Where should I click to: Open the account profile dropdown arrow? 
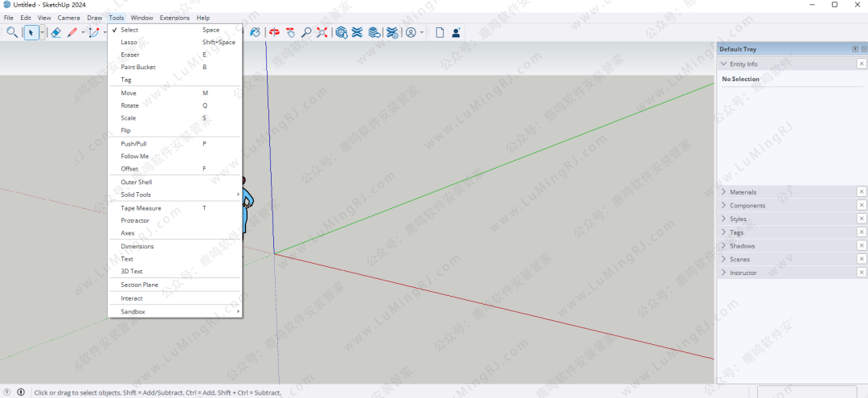(421, 33)
